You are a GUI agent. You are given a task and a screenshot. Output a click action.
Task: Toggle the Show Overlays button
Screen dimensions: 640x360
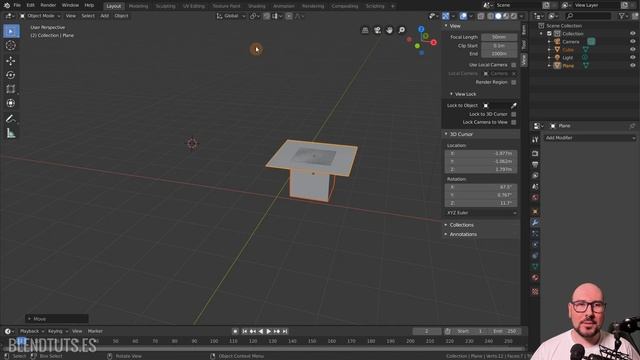tap(463, 16)
